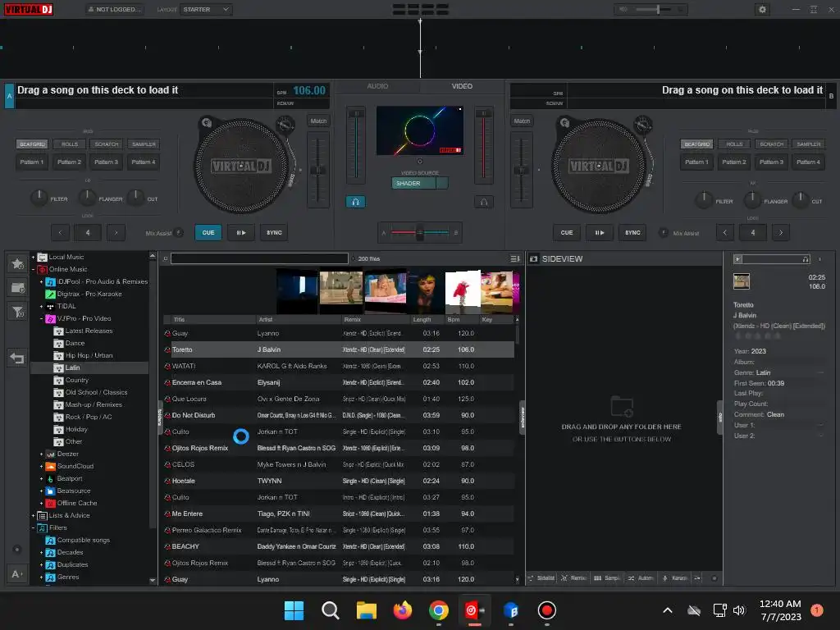The image size is (840, 630).
Task: Click the prelisten play icon in info panel
Action: (x=737, y=259)
